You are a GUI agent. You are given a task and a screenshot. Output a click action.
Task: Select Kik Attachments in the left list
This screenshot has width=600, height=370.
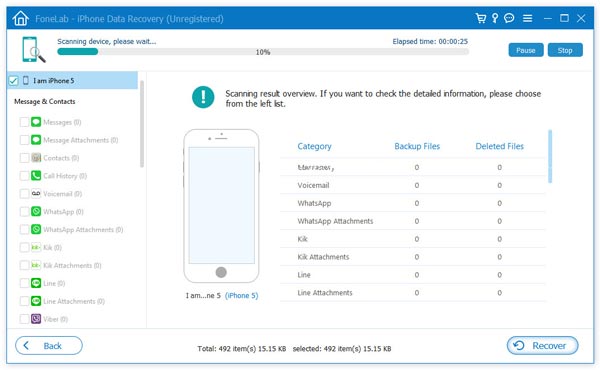click(72, 265)
